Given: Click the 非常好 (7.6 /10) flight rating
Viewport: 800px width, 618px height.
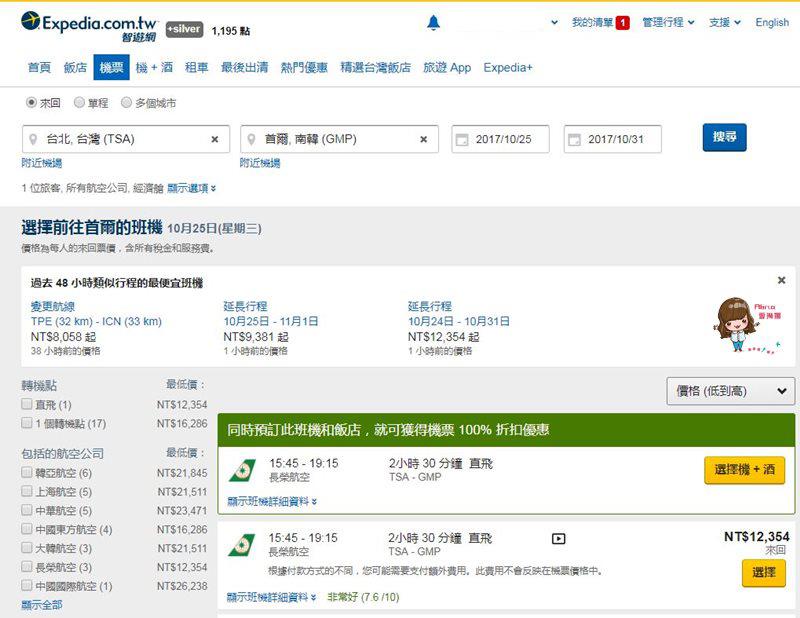Looking at the screenshot, I should point(363,597).
